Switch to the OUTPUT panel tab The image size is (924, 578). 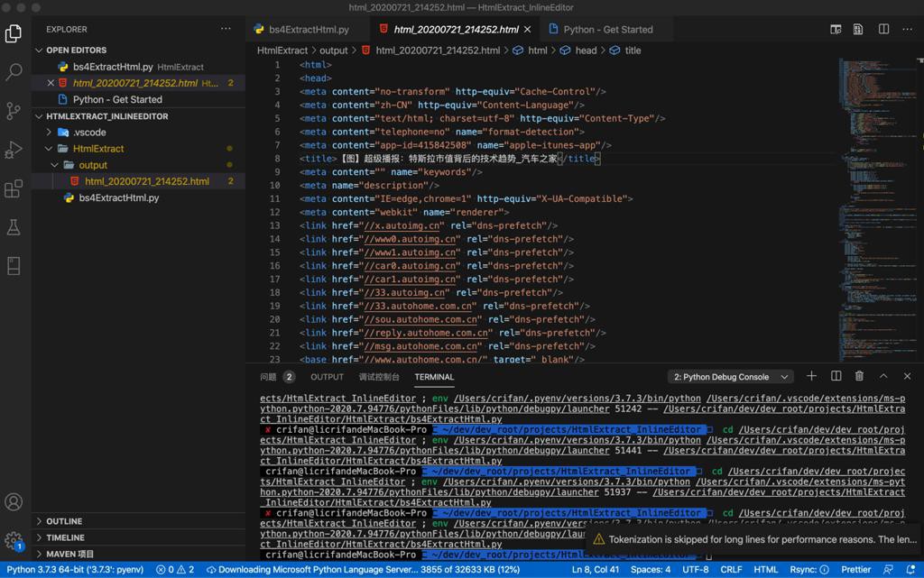pos(327,377)
